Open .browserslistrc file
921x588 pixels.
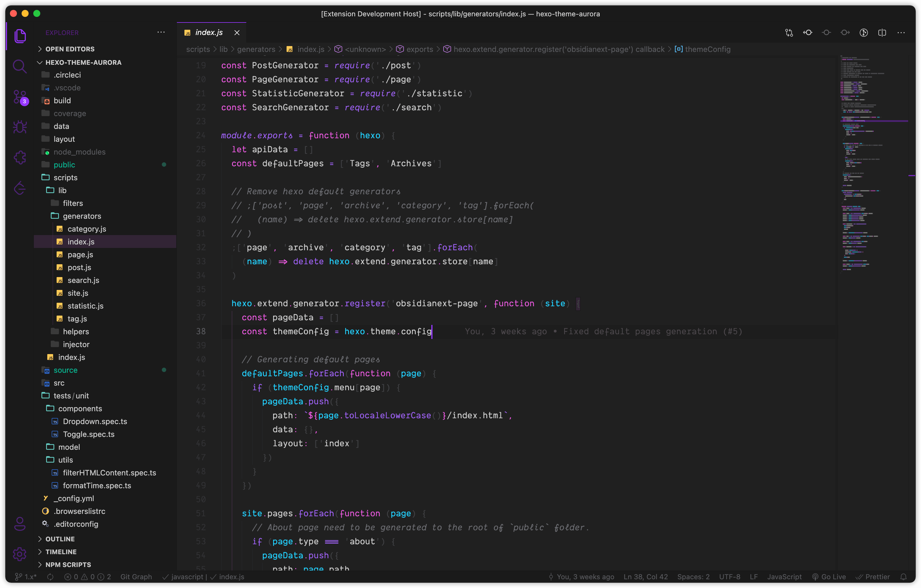(x=105, y=511)
